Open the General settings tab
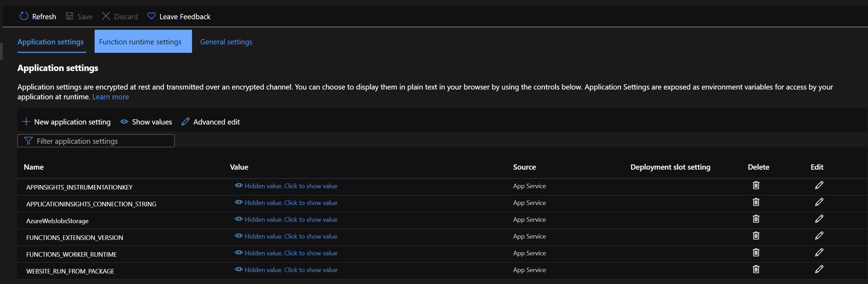Image resolution: width=868 pixels, height=284 pixels. click(226, 42)
